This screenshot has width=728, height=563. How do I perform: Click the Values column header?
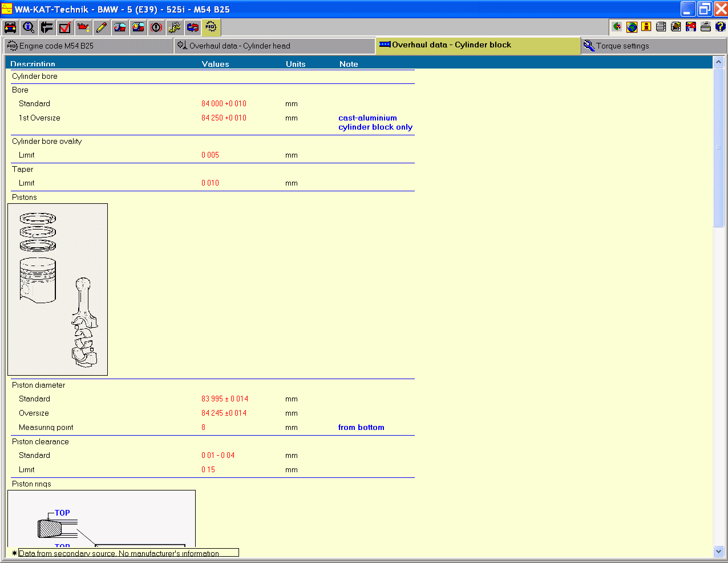click(x=215, y=64)
